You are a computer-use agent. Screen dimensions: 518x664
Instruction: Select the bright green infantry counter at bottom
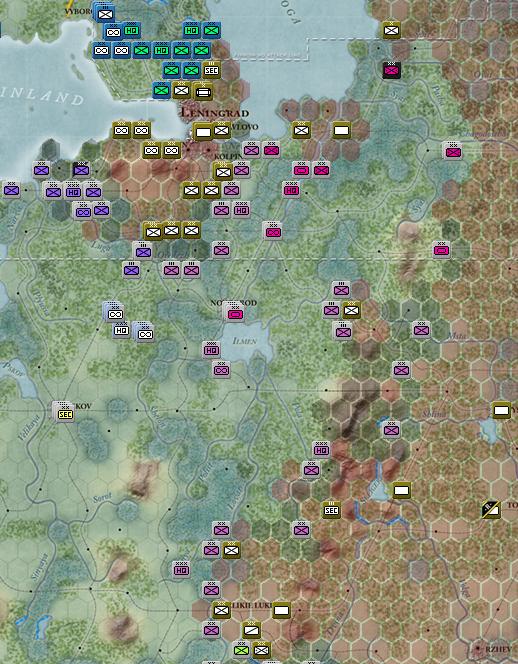tap(241, 649)
